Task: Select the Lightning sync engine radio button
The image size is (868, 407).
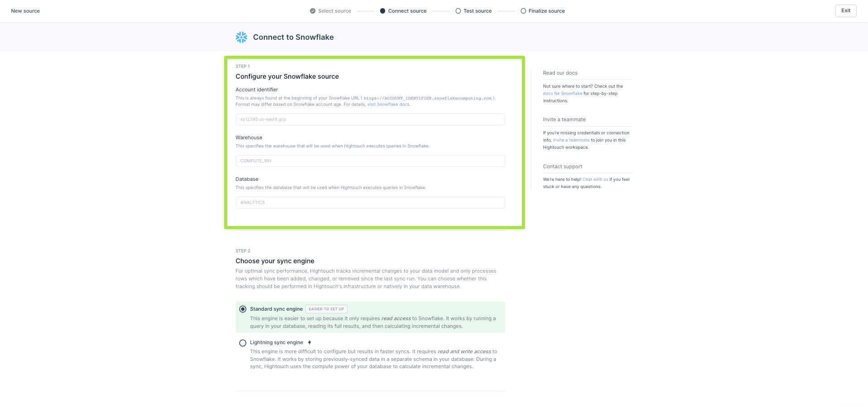Action: pos(243,343)
